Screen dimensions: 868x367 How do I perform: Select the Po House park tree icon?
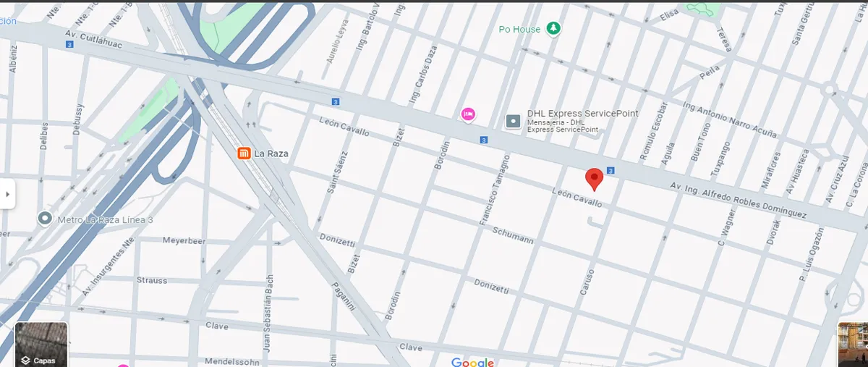(553, 28)
